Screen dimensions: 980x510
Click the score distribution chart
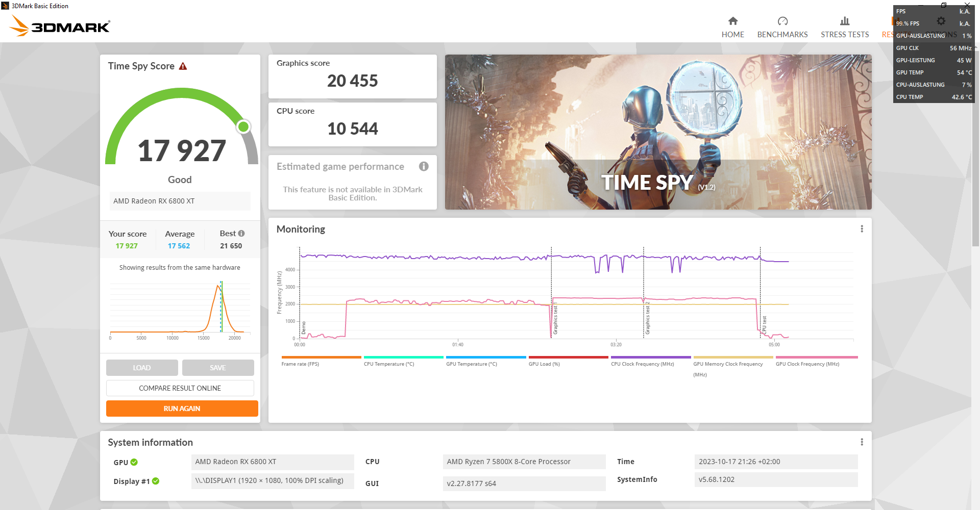click(180, 310)
